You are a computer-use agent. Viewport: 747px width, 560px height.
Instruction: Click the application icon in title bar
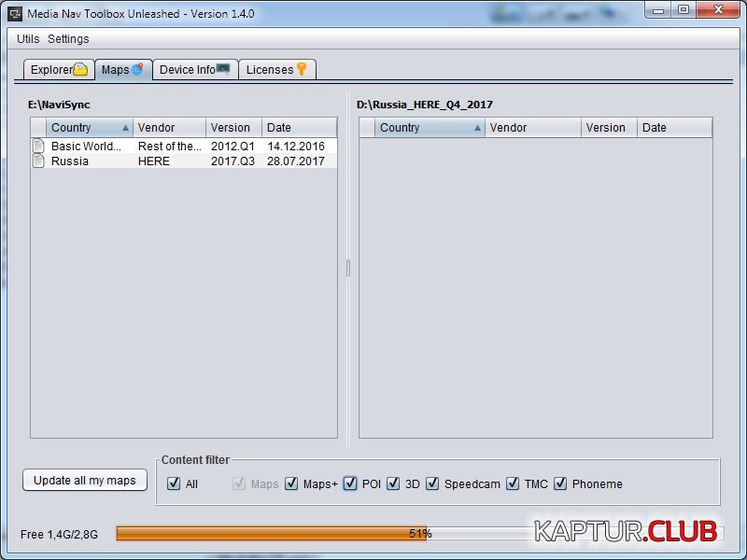15,13
